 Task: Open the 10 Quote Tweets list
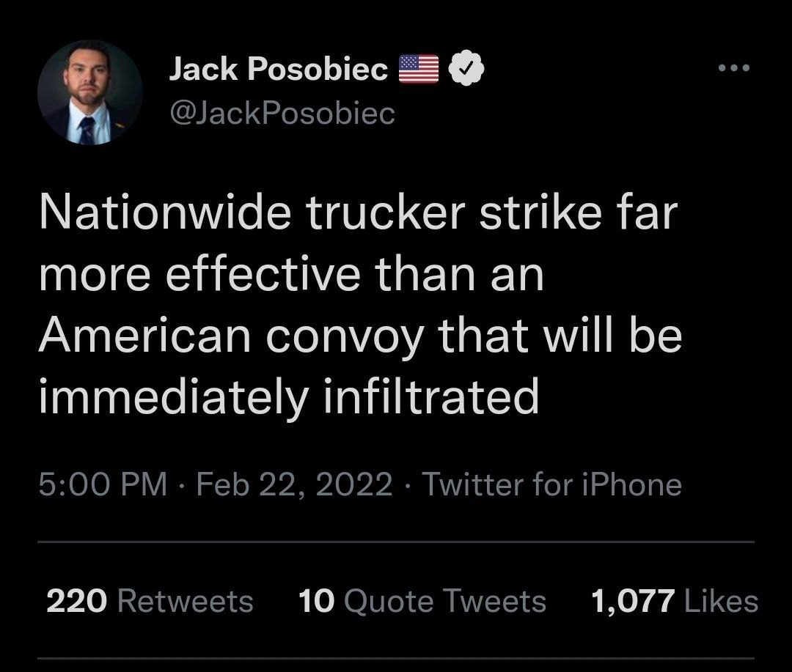(x=422, y=601)
